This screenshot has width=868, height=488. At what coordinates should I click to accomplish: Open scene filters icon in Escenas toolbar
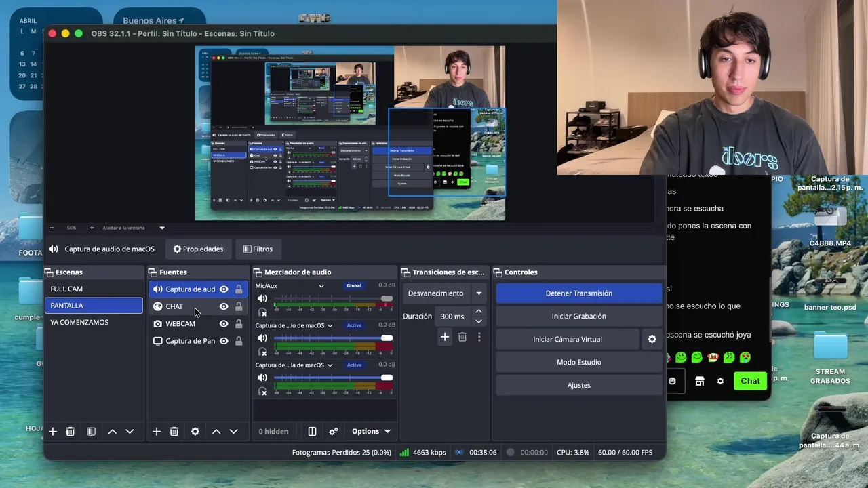[x=92, y=431]
